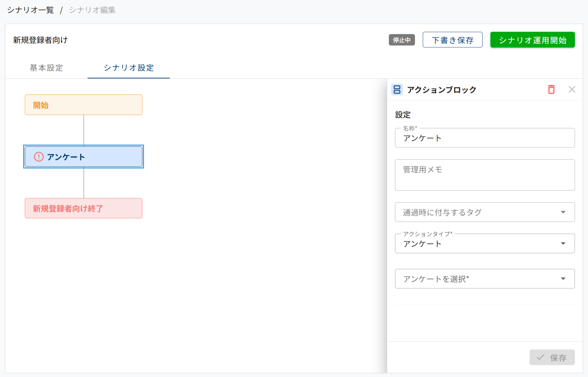Image resolution: width=588 pixels, height=377 pixels.
Task: Expand the 通過時に付与するタグ dropdown arrow
Action: 563,212
